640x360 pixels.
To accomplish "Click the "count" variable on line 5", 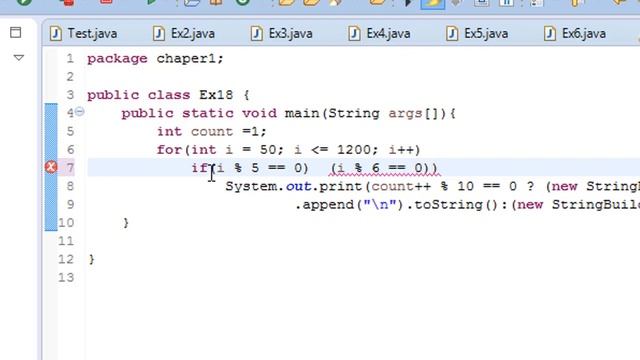I will [x=211, y=131].
